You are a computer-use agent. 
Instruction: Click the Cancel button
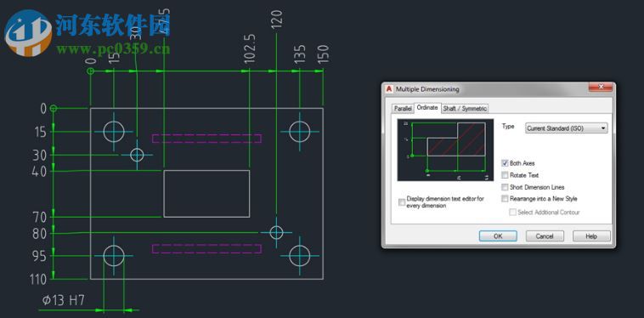point(545,236)
